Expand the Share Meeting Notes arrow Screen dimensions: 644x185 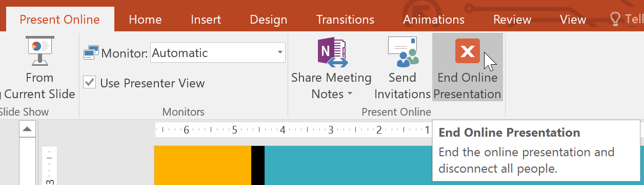(350, 94)
